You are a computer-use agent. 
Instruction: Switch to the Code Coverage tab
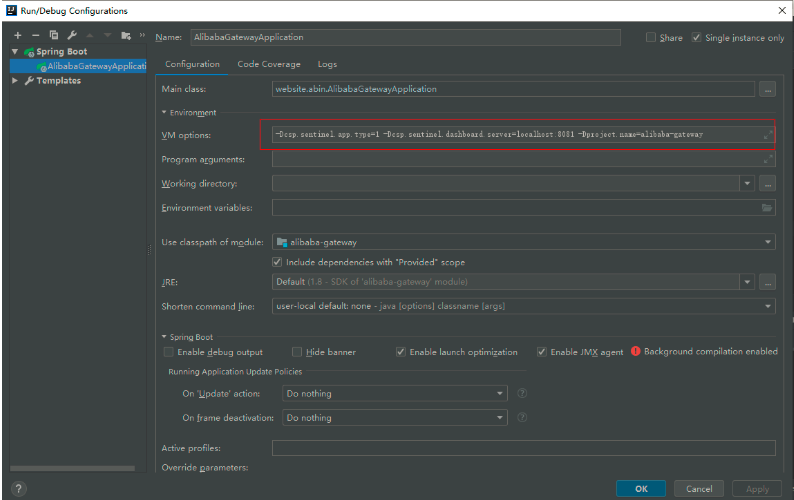pyautogui.click(x=269, y=64)
